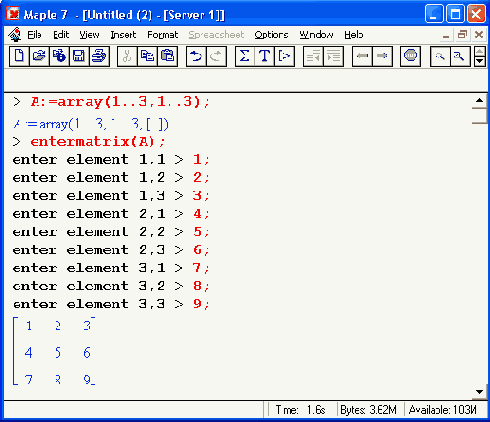The width and height of the screenshot is (490, 422).
Task: Click the Copy icon in the toolbar
Action: 147,56
